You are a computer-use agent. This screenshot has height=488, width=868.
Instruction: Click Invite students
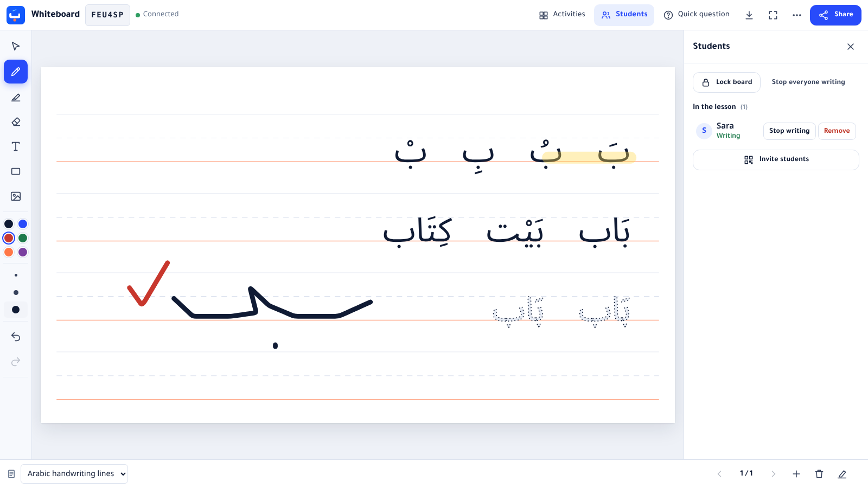pos(776,160)
